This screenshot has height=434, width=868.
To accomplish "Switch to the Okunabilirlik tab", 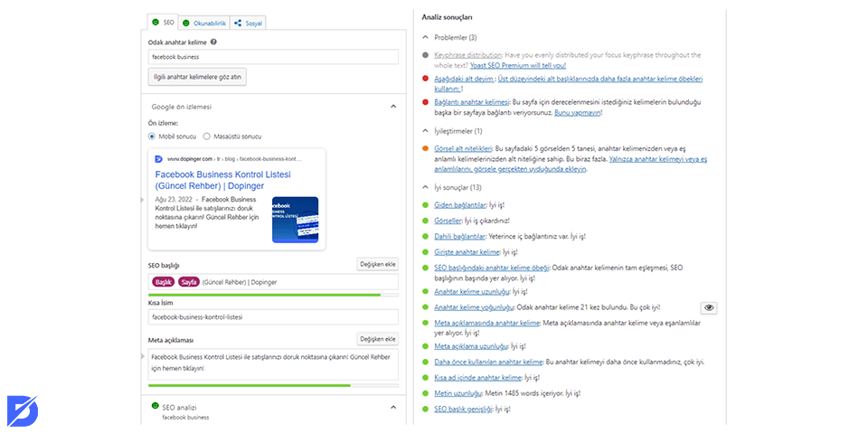I will coord(203,23).
